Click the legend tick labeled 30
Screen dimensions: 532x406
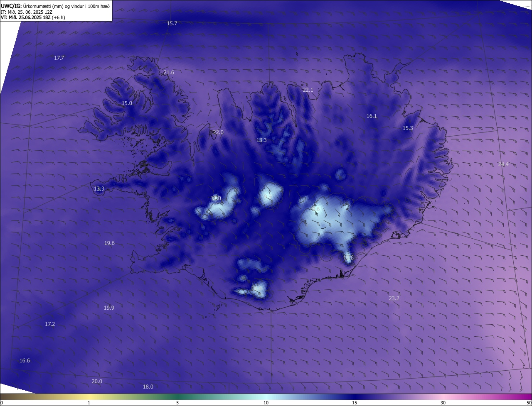[x=443, y=403]
